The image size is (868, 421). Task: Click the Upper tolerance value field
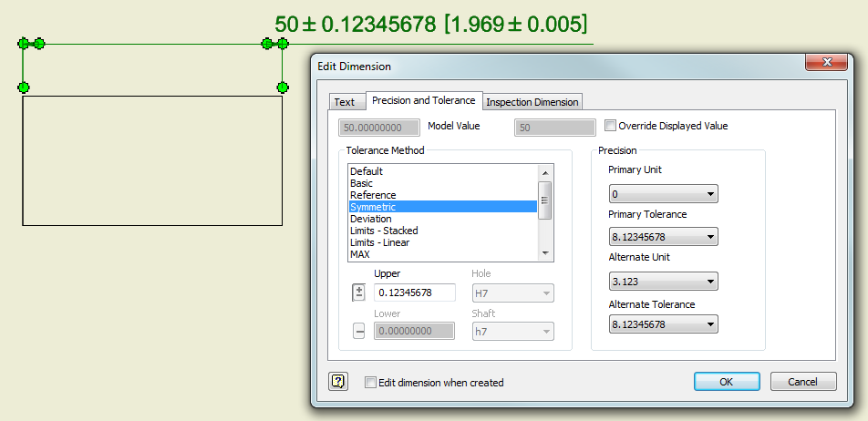415,293
